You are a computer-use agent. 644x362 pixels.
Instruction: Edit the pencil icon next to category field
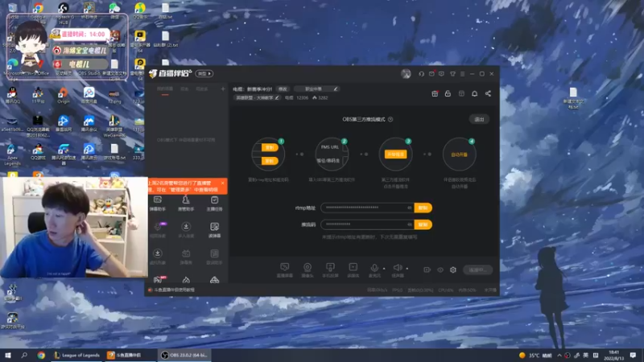[336, 89]
